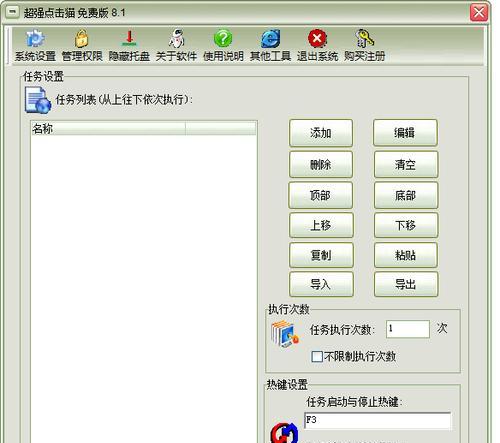Click the 管理权限 padlock icon
Screen dimensions: 500x443
tap(82, 39)
